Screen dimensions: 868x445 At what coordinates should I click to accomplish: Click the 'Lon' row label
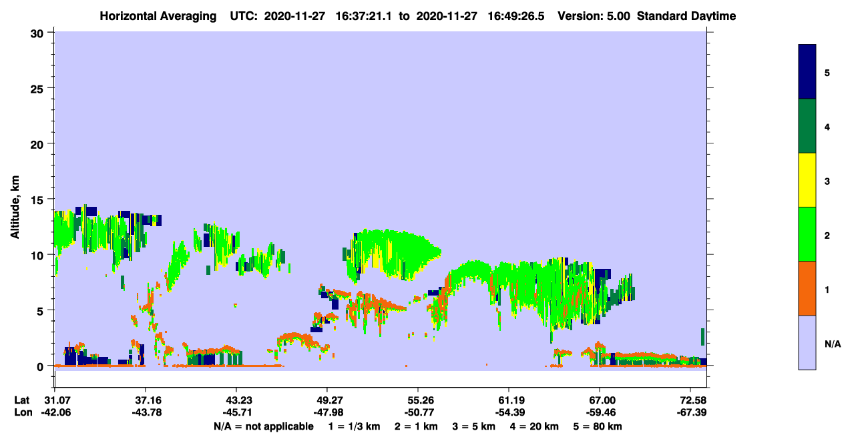coord(22,413)
